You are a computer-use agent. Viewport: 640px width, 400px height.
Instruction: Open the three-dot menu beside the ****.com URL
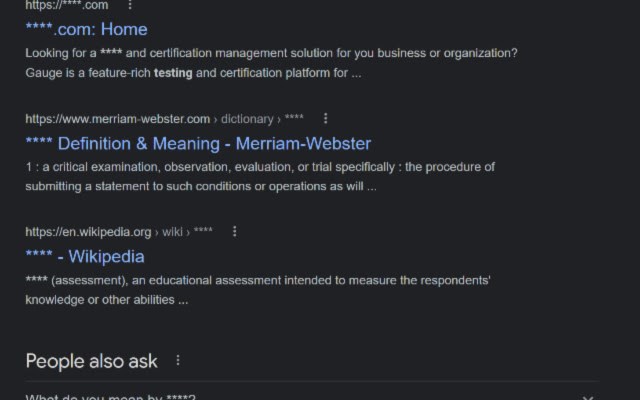click(129, 5)
